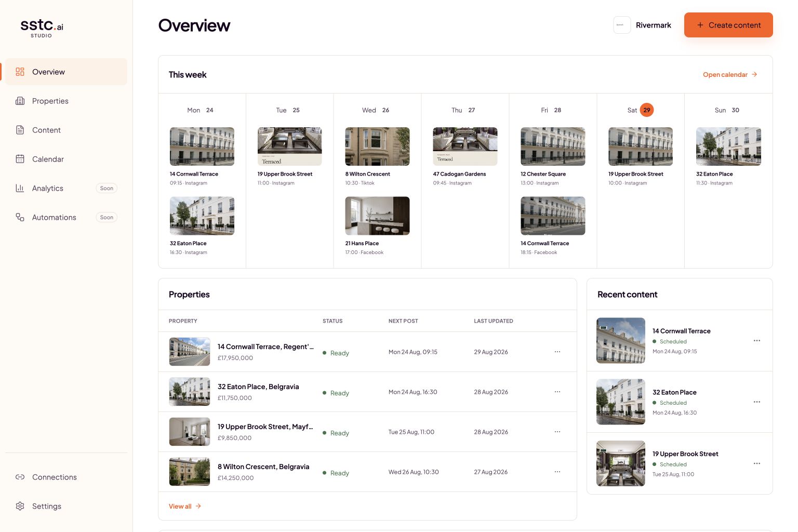Image resolution: width=798 pixels, height=532 pixels.
Task: Open more options for 14 Cornwall Terrace property row
Action: pyautogui.click(x=557, y=352)
